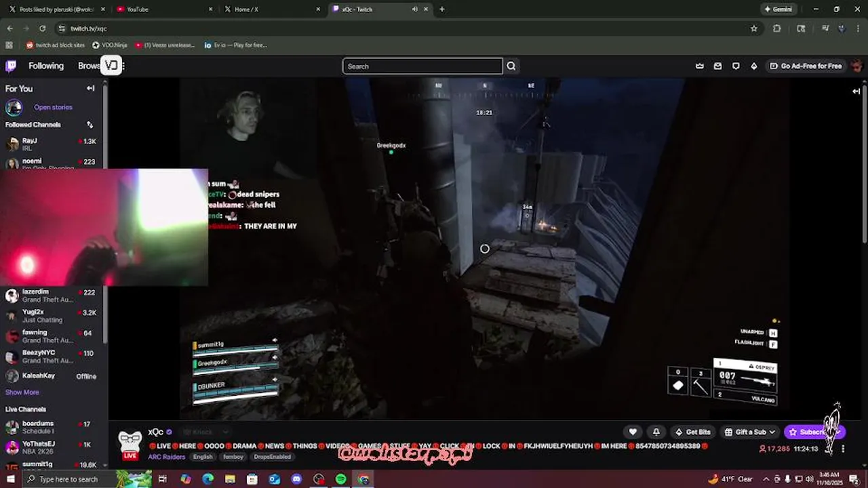Open the Gemini button

(x=778, y=9)
